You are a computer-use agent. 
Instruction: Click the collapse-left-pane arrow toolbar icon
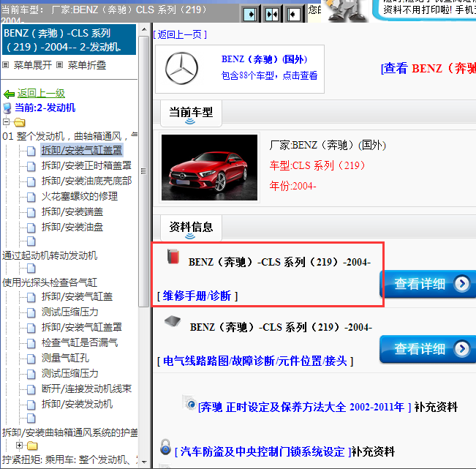click(x=293, y=14)
